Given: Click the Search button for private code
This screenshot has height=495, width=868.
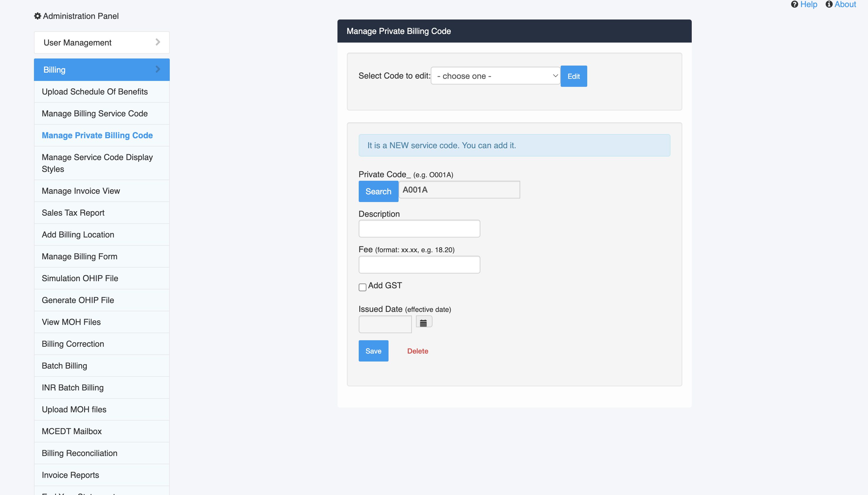Looking at the screenshot, I should coord(378,191).
